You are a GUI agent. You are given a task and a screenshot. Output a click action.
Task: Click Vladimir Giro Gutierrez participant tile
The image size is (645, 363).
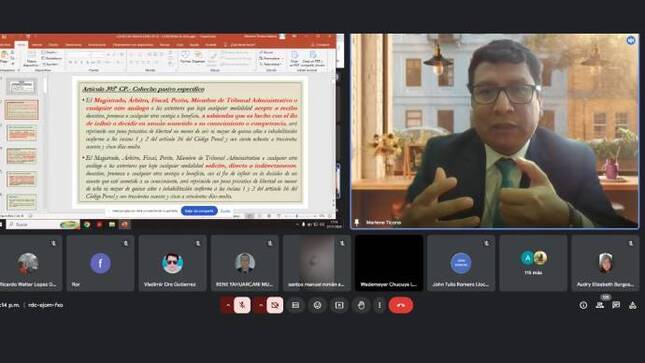click(173, 263)
